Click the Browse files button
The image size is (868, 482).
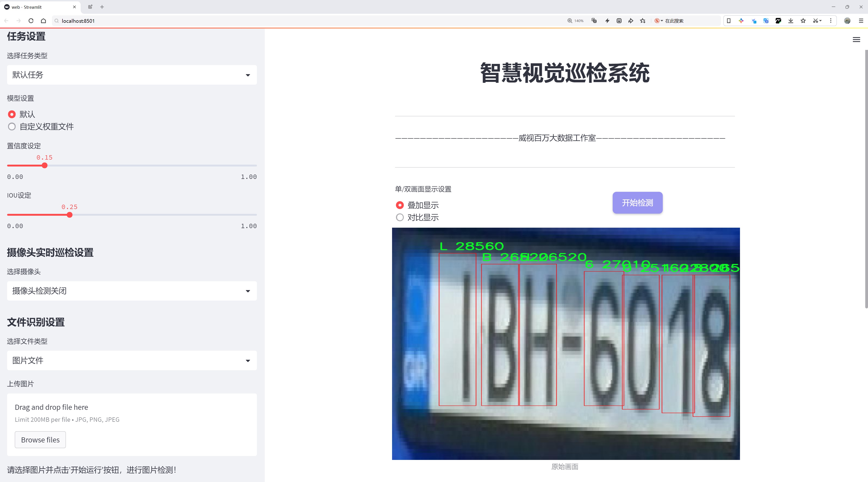(40, 439)
